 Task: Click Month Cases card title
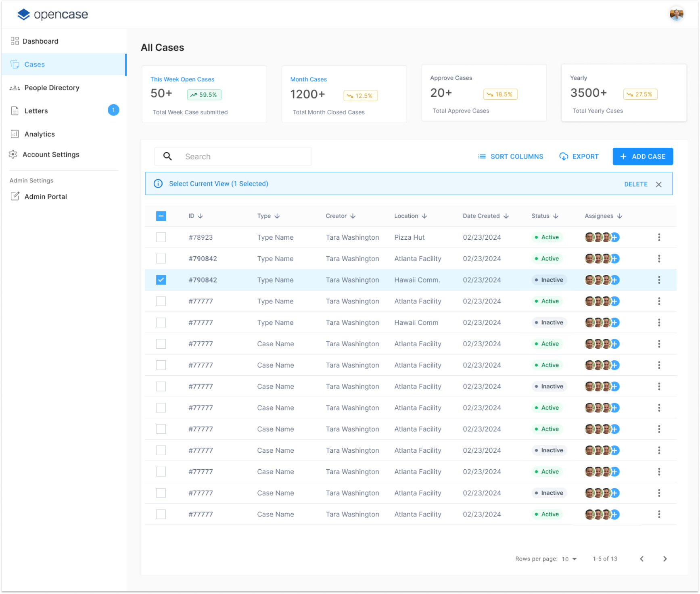pos(309,79)
